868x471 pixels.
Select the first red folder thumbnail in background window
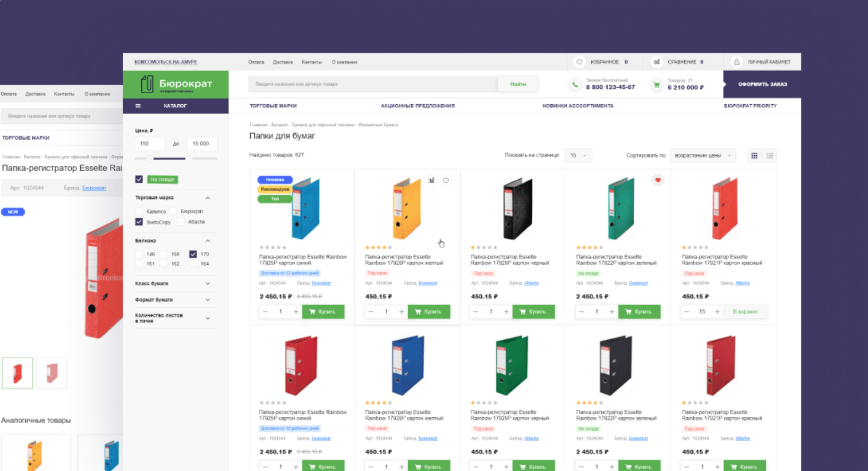(x=18, y=373)
